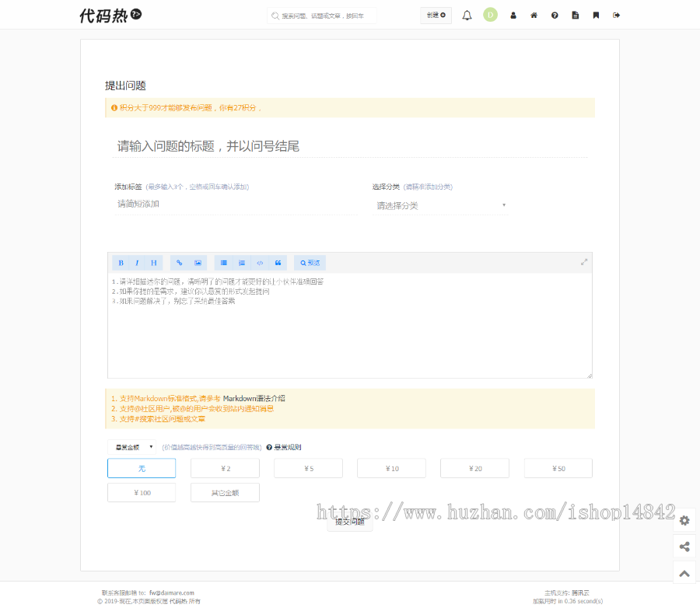
Task: Open the 请选择分类 category dropdown
Action: (x=439, y=205)
